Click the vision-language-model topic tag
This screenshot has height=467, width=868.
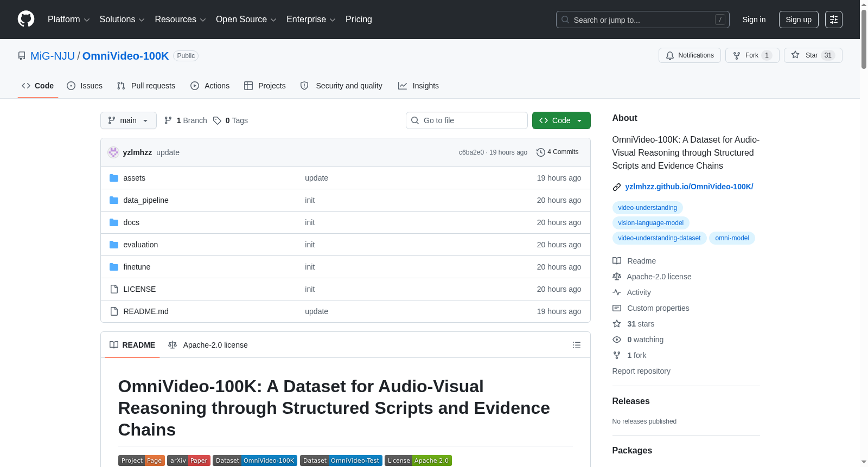click(x=651, y=223)
